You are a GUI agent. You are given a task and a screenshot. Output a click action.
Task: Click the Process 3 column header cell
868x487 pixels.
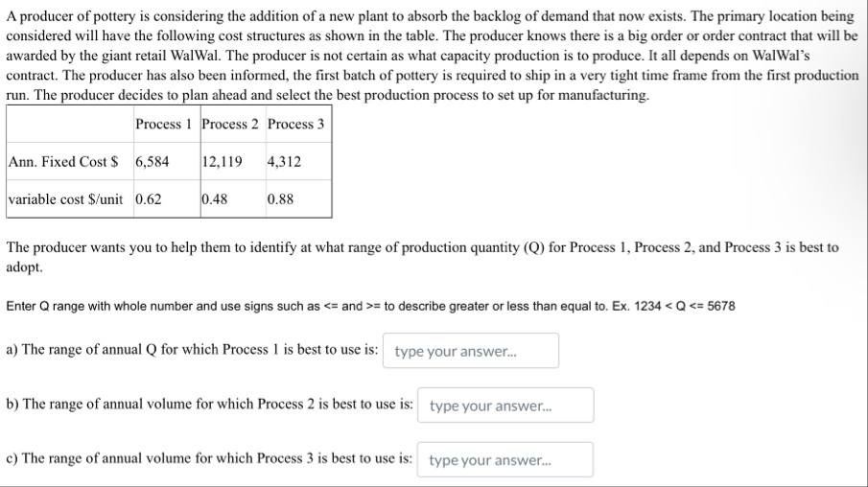click(x=298, y=124)
